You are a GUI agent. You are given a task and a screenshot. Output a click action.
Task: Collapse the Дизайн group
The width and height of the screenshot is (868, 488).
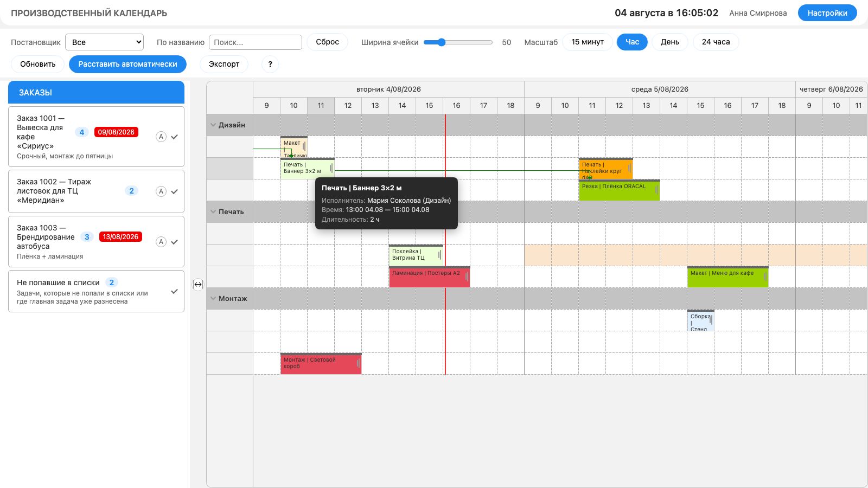(213, 125)
